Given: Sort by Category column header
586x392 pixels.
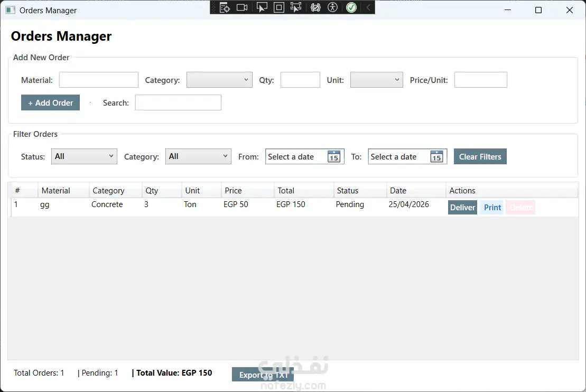Looking at the screenshot, I should [x=116, y=190].
